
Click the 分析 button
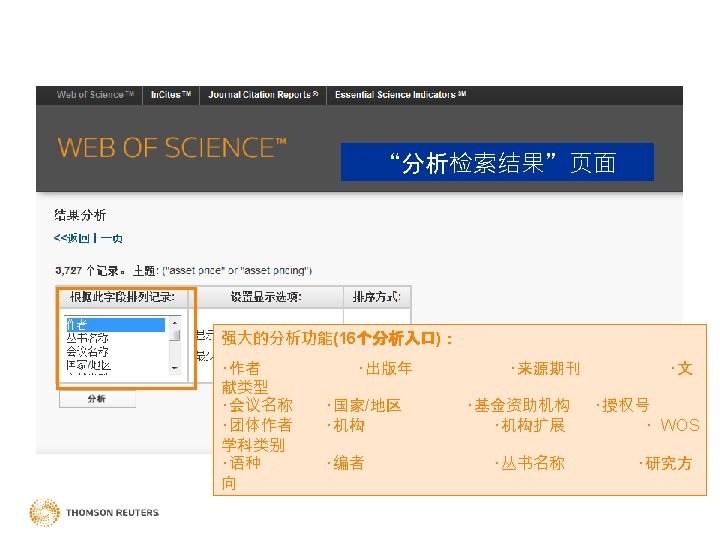pyautogui.click(x=97, y=399)
